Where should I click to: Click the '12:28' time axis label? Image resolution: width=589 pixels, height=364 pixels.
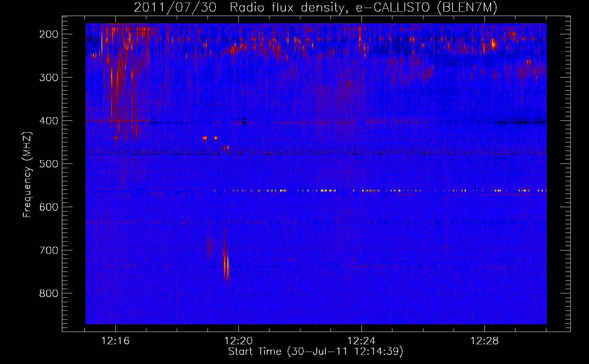pyautogui.click(x=485, y=341)
